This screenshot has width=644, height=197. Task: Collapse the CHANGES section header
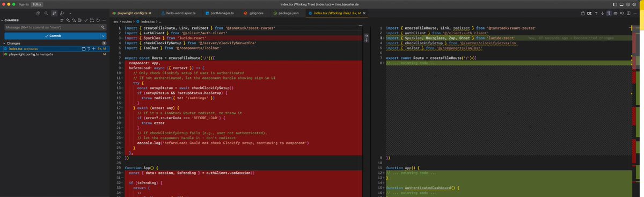[11, 20]
